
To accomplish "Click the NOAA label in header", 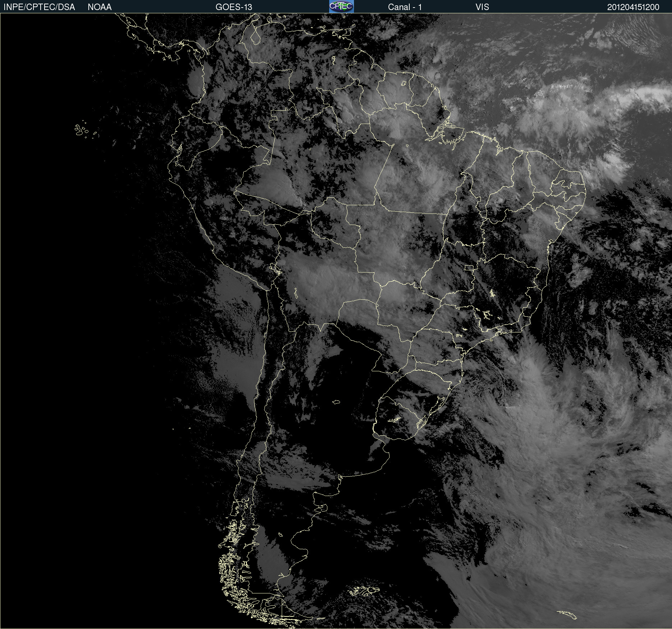I will pos(100,7).
